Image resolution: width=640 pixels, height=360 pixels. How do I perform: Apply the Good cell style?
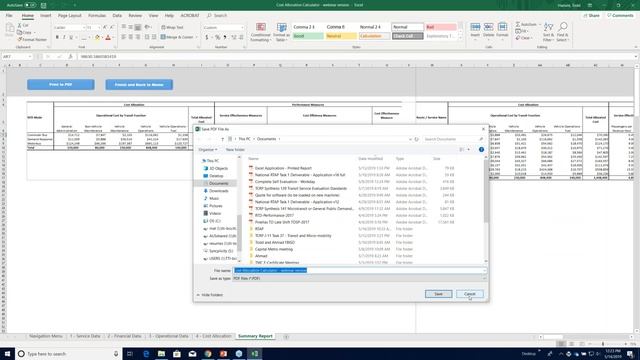[x=308, y=36]
